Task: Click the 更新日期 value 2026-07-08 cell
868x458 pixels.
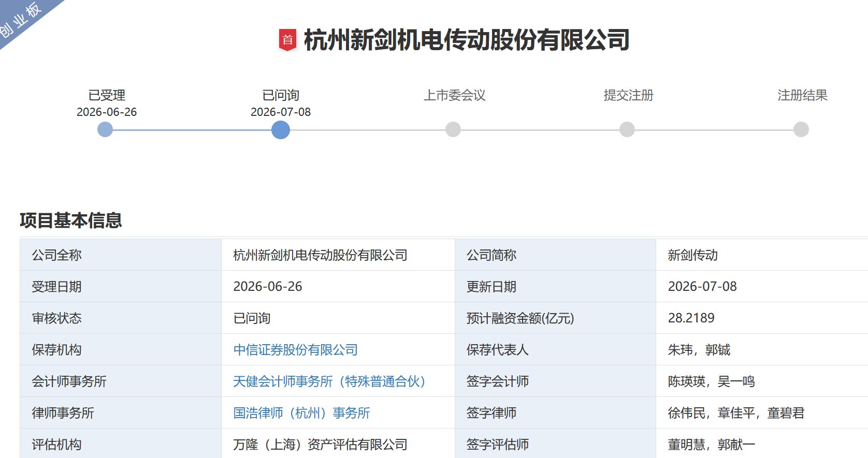Action: pyautogui.click(x=762, y=286)
